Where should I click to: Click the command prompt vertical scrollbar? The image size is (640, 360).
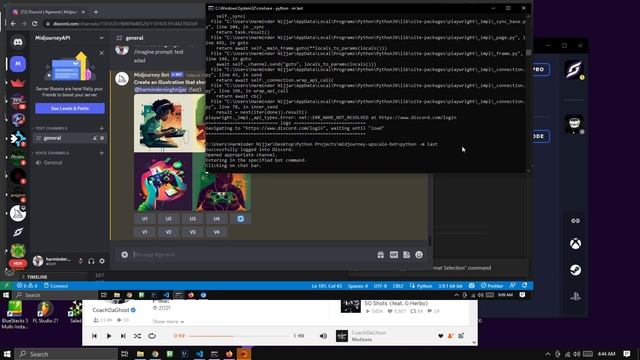point(528,92)
